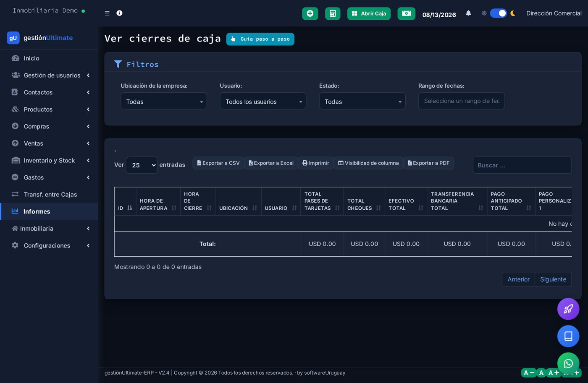Image resolution: width=588 pixels, height=383 pixels.
Task: Expand Productos sidebar menu
Action: [x=49, y=109]
